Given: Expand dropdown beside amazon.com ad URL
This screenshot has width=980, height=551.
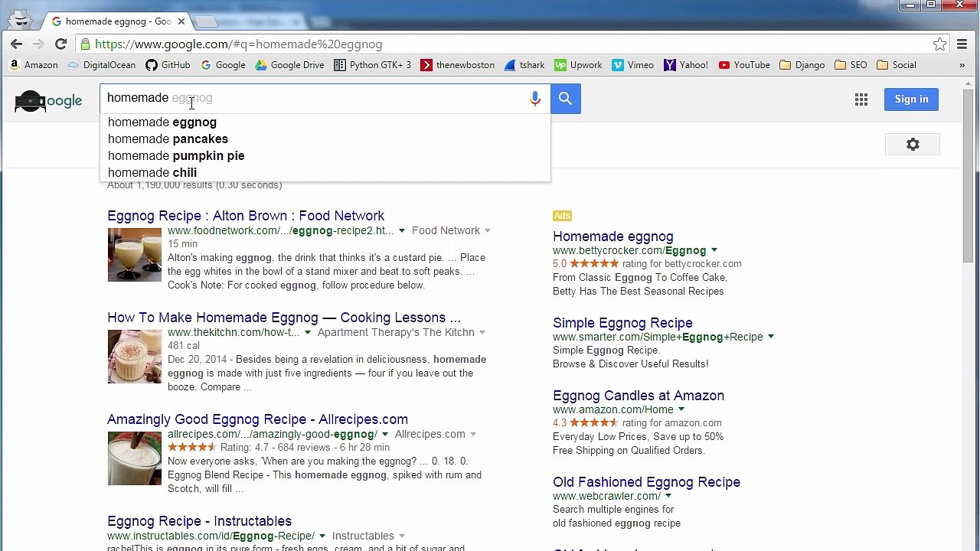Looking at the screenshot, I should [x=681, y=410].
